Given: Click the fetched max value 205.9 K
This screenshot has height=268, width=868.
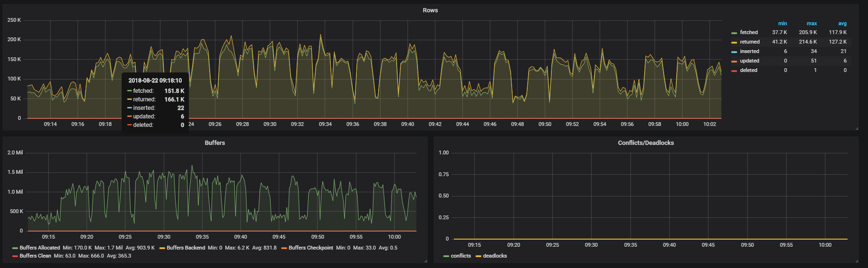Looking at the screenshot, I should [808, 32].
